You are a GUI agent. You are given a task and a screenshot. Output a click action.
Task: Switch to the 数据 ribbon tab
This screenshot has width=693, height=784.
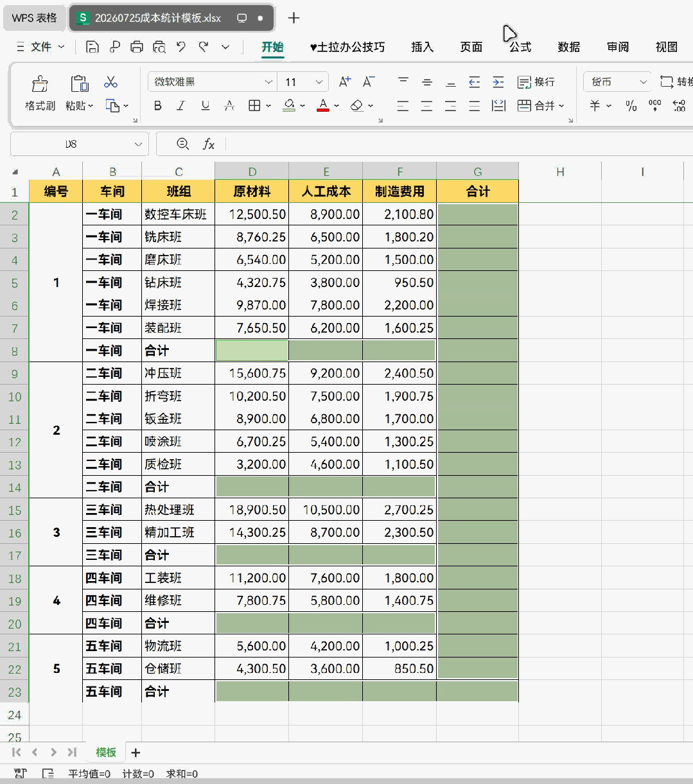(568, 47)
